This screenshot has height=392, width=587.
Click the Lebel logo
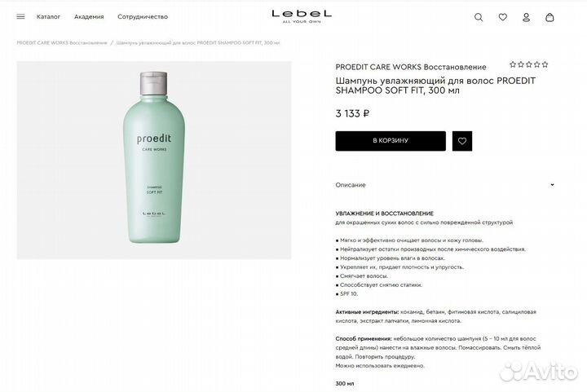coord(302,16)
